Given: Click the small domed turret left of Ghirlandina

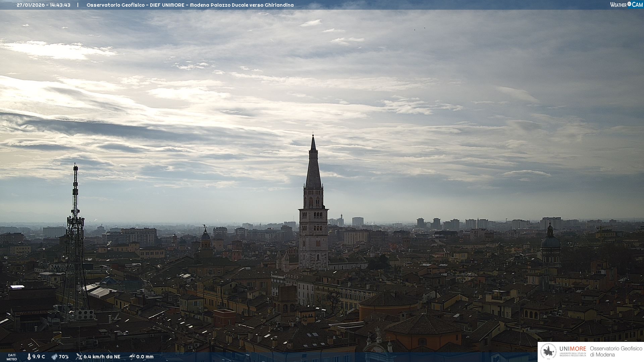Looking at the screenshot, I should pyautogui.click(x=205, y=236).
